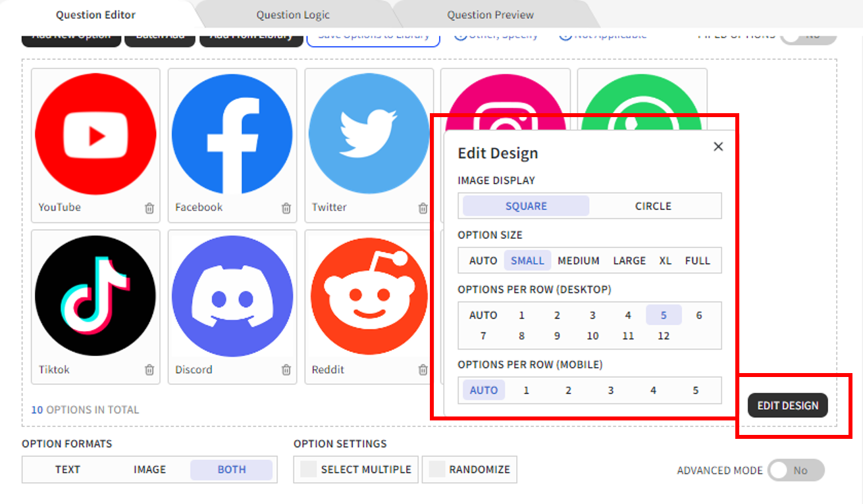Set desktop options per row to 6
This screenshot has height=504, width=863.
(x=699, y=315)
